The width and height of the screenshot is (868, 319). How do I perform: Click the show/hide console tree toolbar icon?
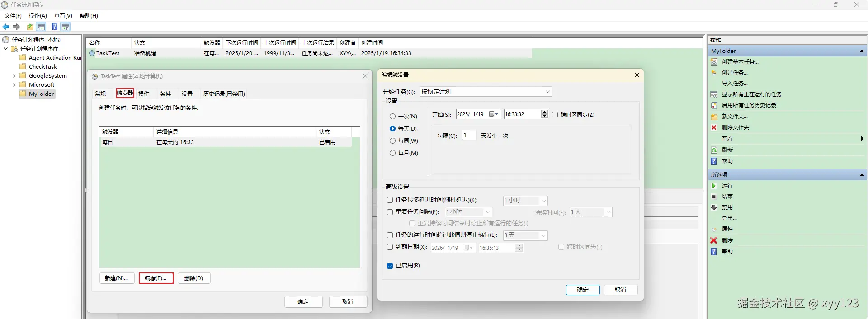coord(41,27)
